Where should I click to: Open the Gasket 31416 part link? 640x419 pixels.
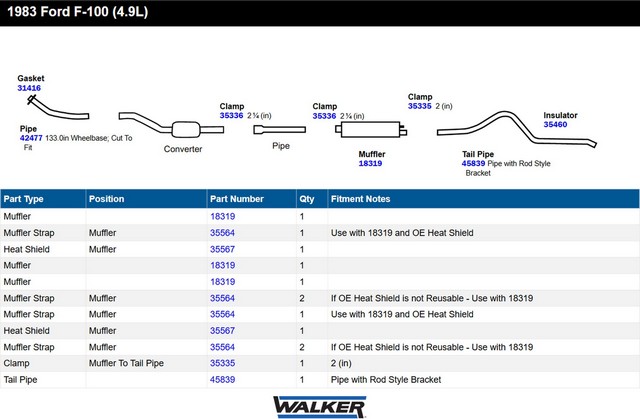click(x=29, y=88)
